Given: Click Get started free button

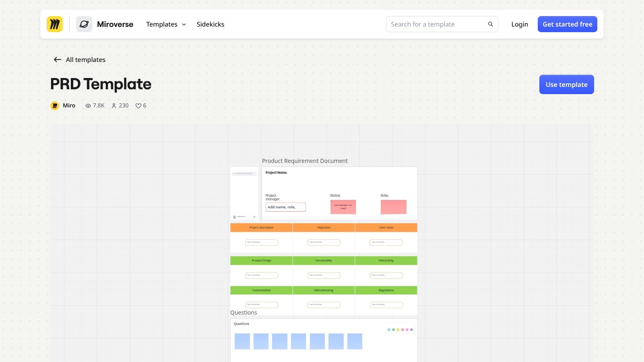Looking at the screenshot, I should coord(568,24).
